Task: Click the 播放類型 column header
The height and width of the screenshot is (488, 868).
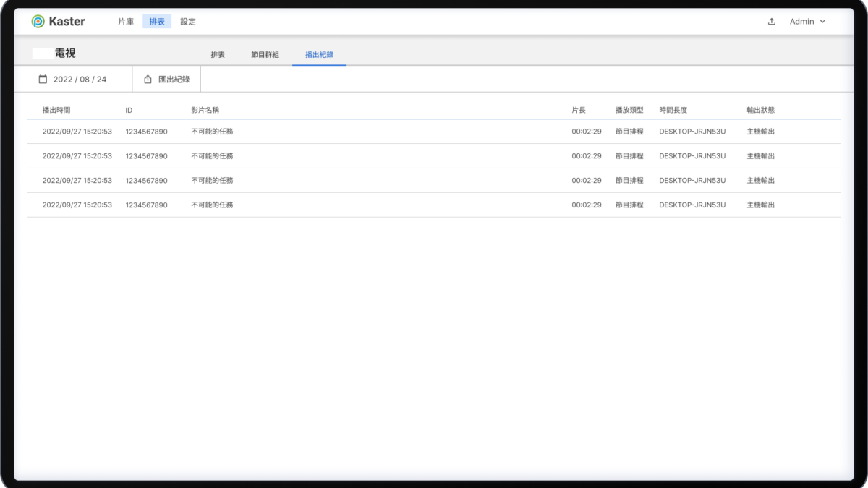Action: (629, 110)
